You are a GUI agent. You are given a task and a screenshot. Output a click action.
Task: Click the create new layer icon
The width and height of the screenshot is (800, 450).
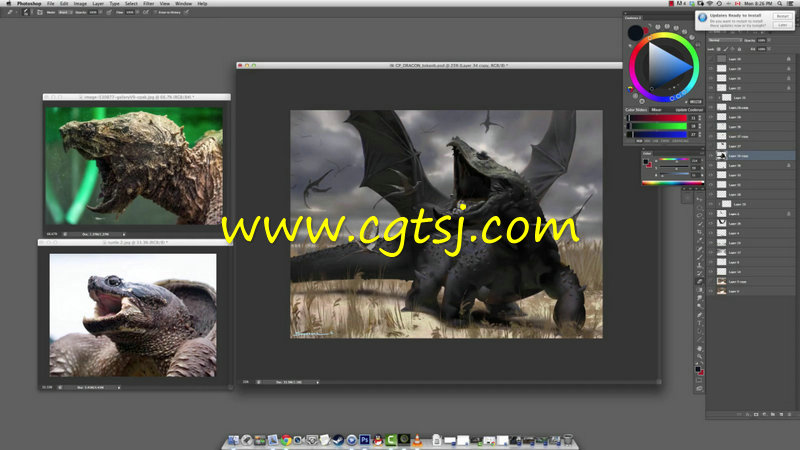click(x=782, y=413)
